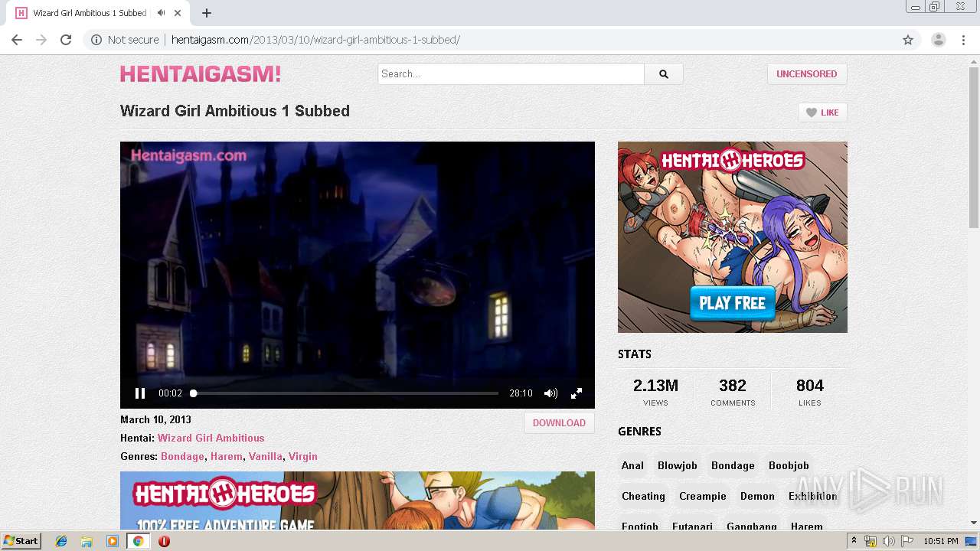
Task: Close the Wizard Girl Ambitious tab
Action: pyautogui.click(x=178, y=13)
